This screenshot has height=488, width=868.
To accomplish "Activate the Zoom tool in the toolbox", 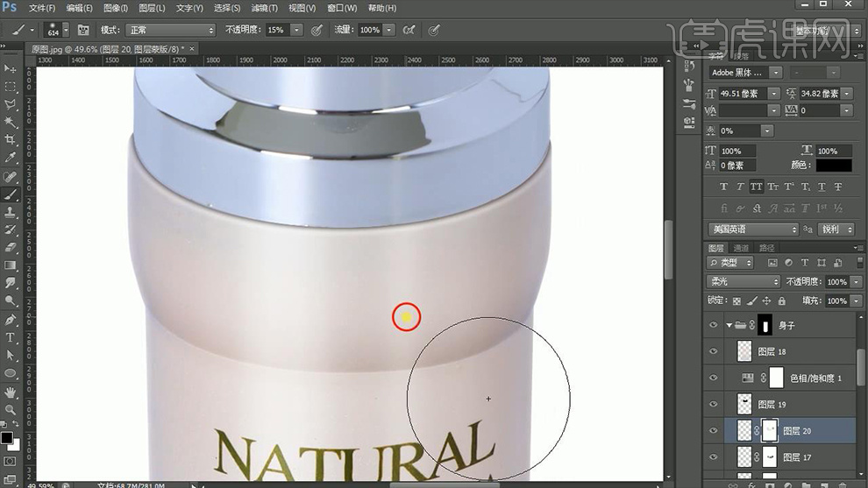I will [x=11, y=409].
